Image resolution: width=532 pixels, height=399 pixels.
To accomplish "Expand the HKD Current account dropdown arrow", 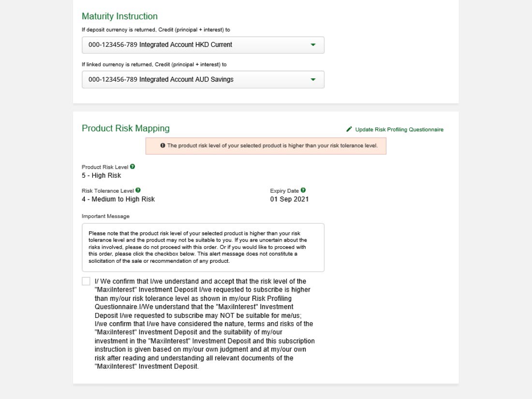I will (313, 45).
